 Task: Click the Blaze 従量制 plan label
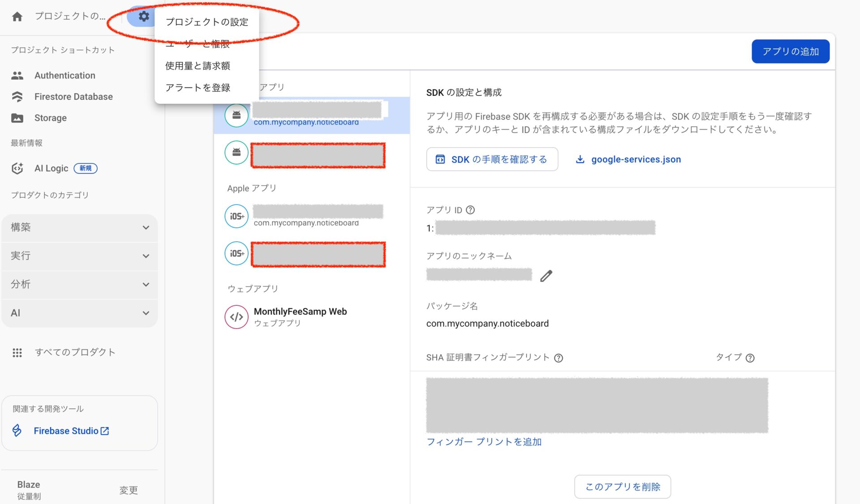pyautogui.click(x=29, y=490)
